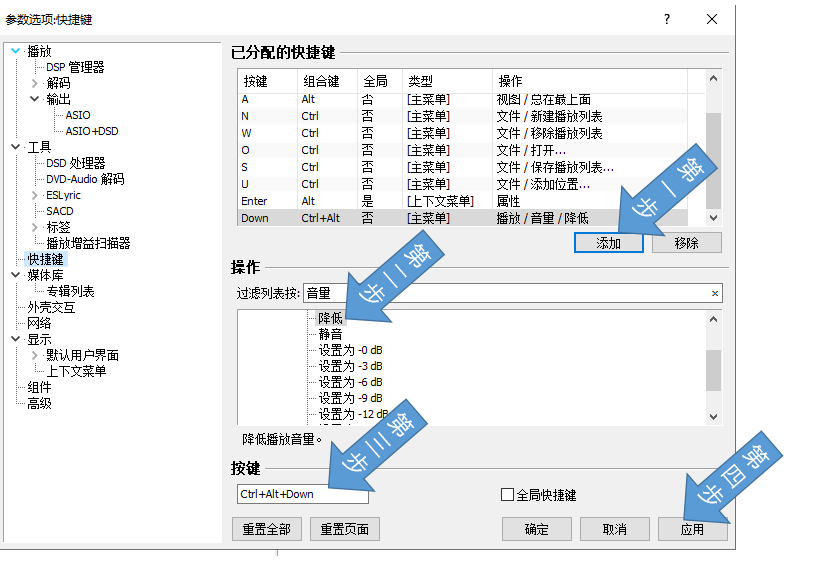
Task: Enable the 全局快捷键 checkbox
Action: [507, 495]
